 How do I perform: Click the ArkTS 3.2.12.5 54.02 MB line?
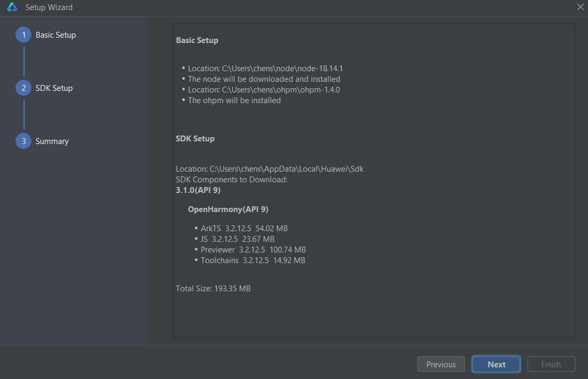[244, 229]
